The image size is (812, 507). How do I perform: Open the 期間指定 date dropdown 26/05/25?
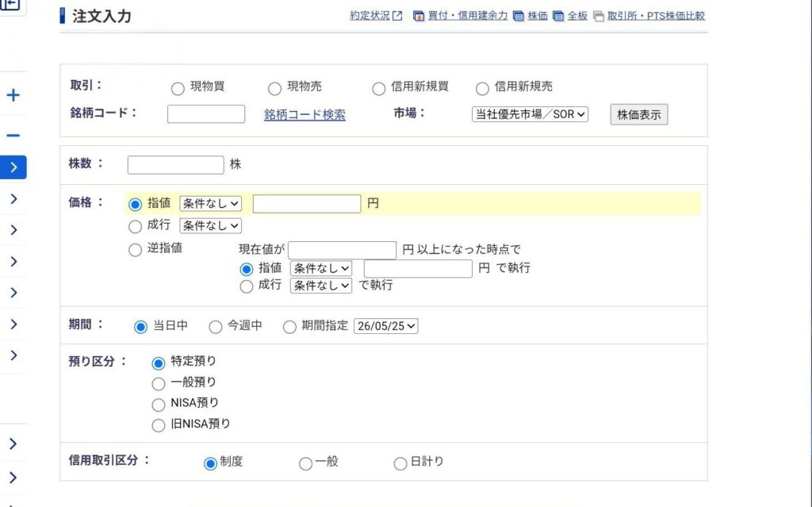click(x=386, y=326)
